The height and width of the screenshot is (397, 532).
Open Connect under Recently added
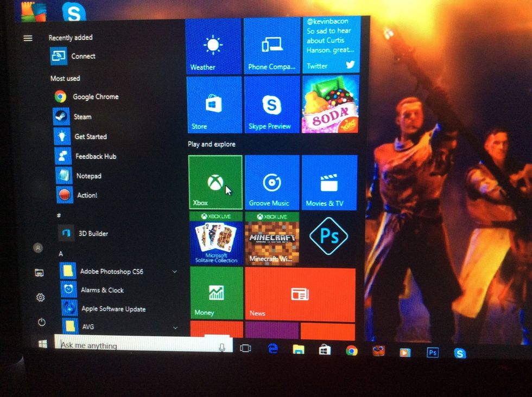pos(73,56)
